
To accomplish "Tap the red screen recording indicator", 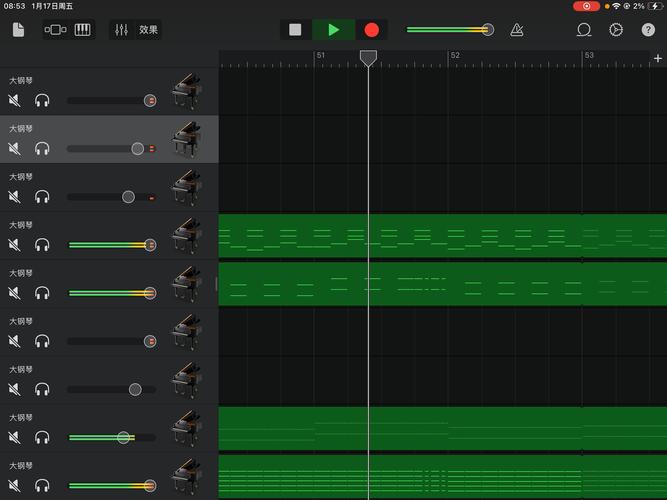I will tap(586, 6).
